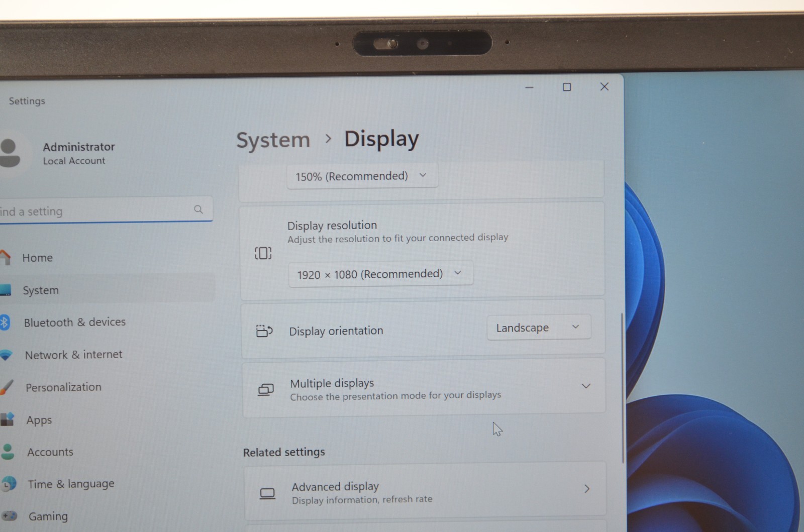Click the Personalization paintbrush icon
804x532 pixels.
coord(6,387)
